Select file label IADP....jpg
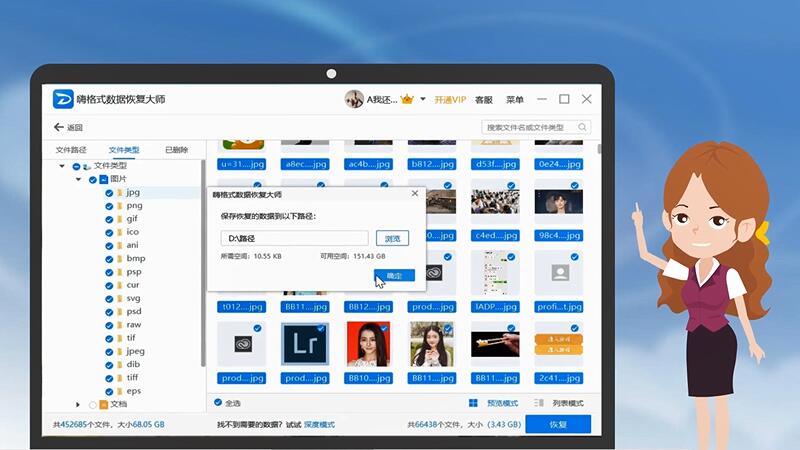800x450 pixels. [495, 307]
